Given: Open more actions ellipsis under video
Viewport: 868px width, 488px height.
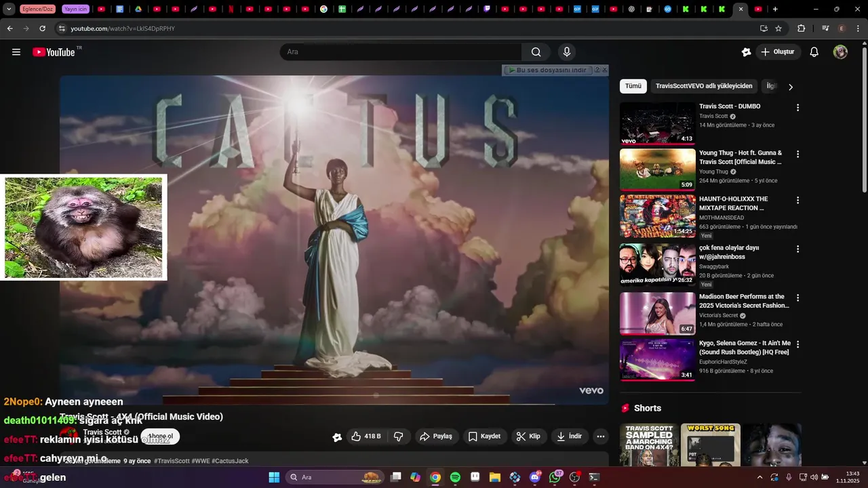Looking at the screenshot, I should tap(600, 436).
